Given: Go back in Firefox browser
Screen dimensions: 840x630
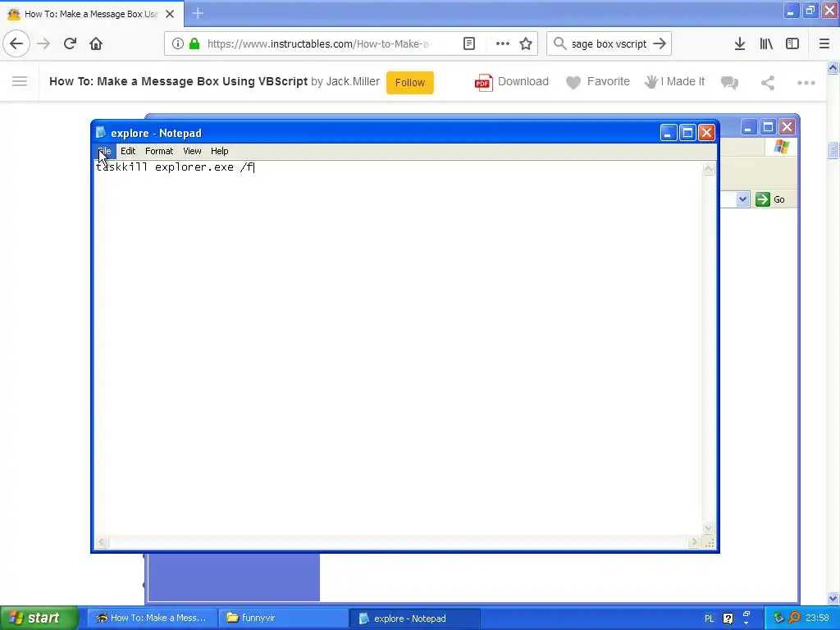Looking at the screenshot, I should 16,43.
